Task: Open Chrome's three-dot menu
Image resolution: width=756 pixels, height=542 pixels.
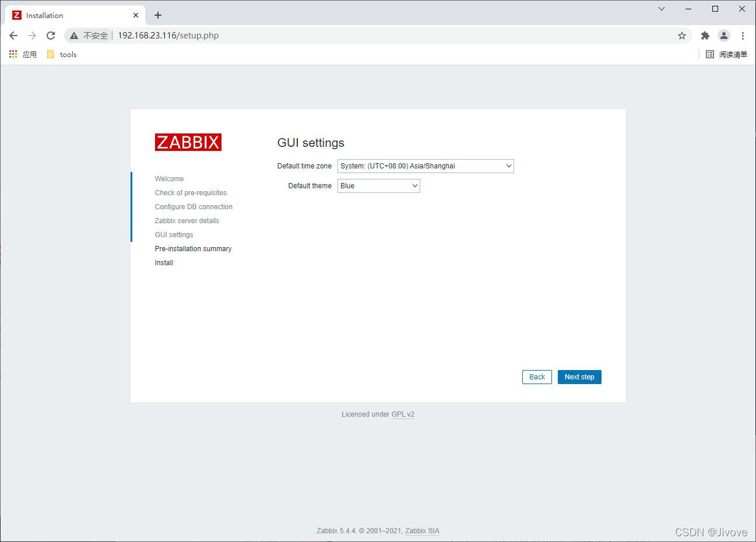Action: 743,36
